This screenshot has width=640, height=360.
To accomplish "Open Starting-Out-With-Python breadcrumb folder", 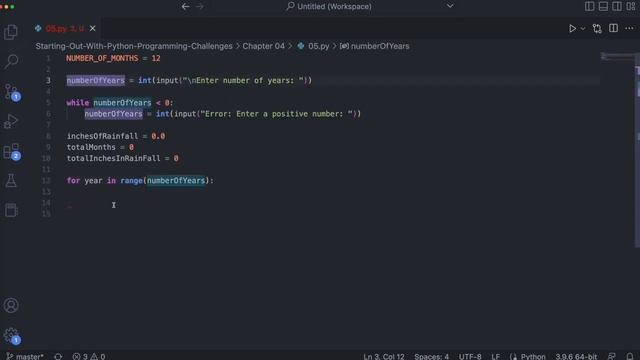I will [x=134, y=46].
